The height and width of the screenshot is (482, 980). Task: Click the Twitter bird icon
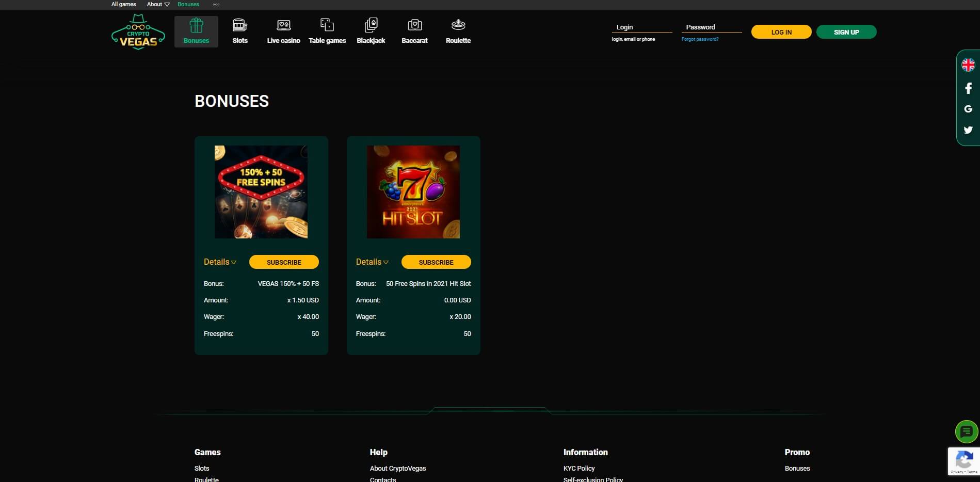(968, 130)
